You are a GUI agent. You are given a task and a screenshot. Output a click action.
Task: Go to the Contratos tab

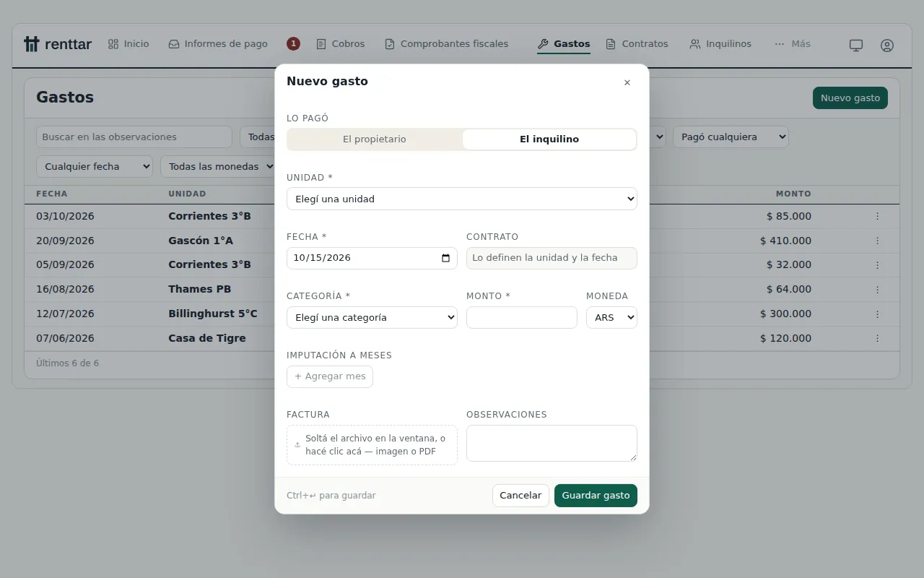click(x=637, y=44)
